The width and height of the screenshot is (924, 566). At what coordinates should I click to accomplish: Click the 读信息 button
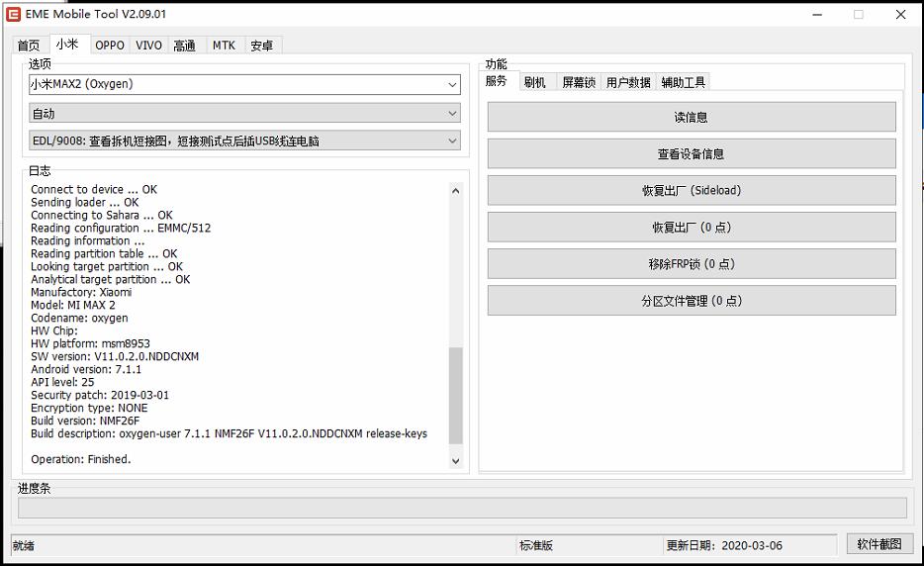[x=691, y=118]
